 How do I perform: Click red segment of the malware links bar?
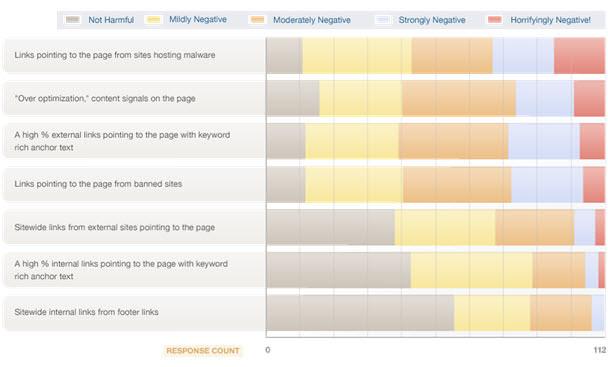pyautogui.click(x=579, y=55)
